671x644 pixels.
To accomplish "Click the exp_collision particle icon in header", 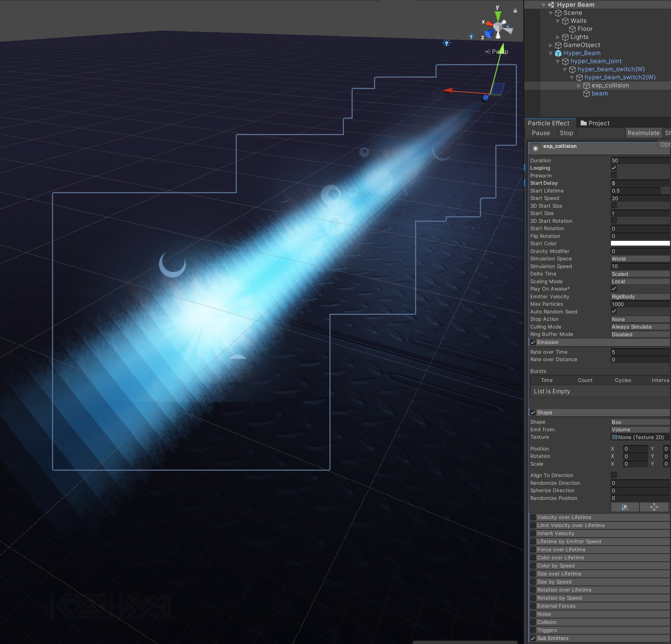I will (535, 148).
